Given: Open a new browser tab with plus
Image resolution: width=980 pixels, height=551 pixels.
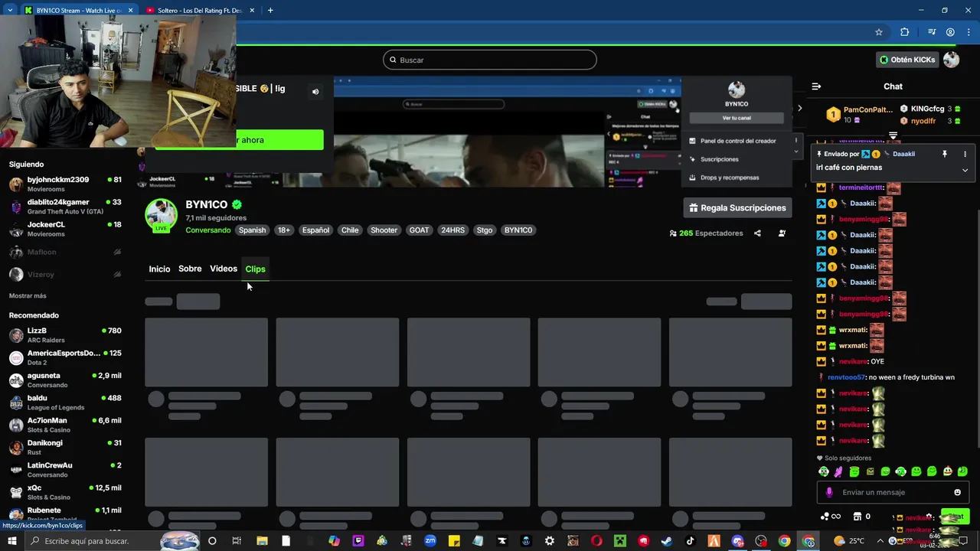Looking at the screenshot, I should (x=270, y=10).
